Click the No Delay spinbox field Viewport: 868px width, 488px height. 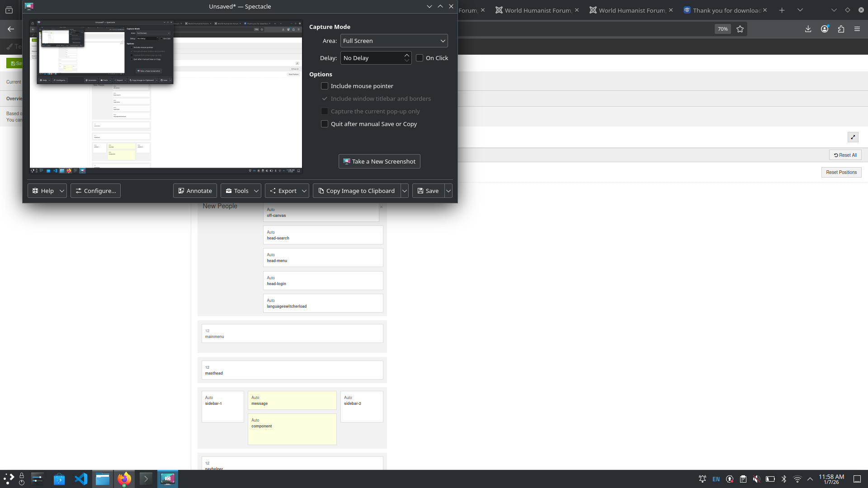pyautogui.click(x=371, y=58)
